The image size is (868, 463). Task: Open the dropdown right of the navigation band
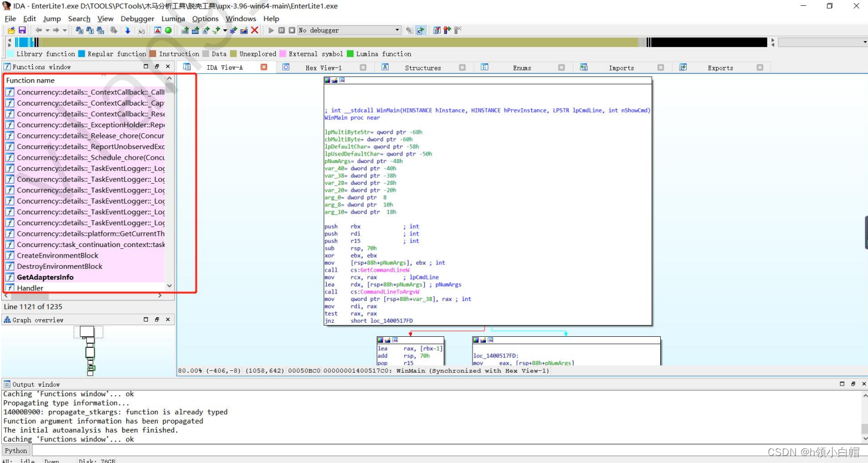pos(864,42)
